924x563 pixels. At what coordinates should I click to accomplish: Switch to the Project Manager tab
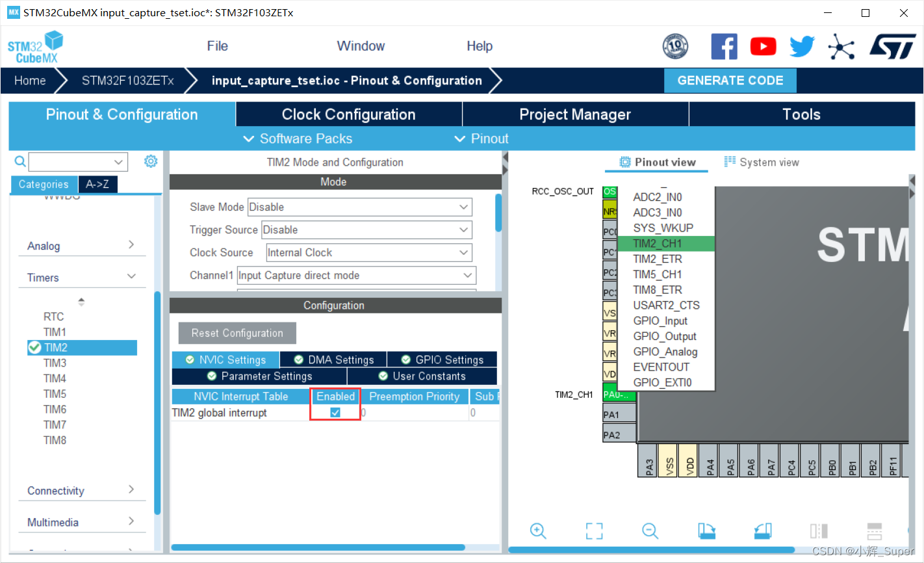pyautogui.click(x=575, y=114)
